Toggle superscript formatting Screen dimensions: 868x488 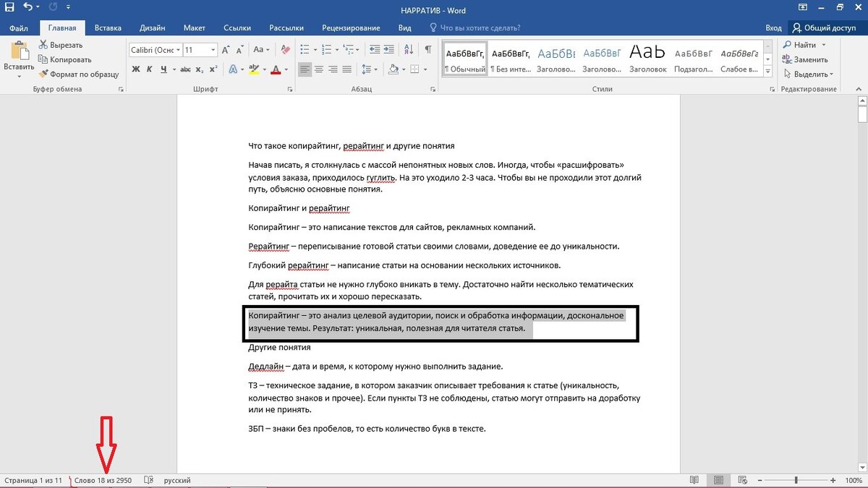tap(213, 69)
